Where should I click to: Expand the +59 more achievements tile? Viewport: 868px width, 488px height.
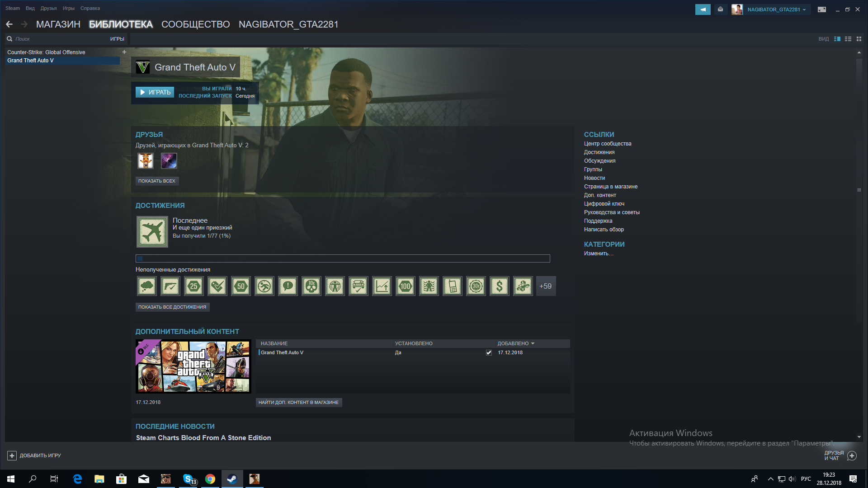point(546,286)
